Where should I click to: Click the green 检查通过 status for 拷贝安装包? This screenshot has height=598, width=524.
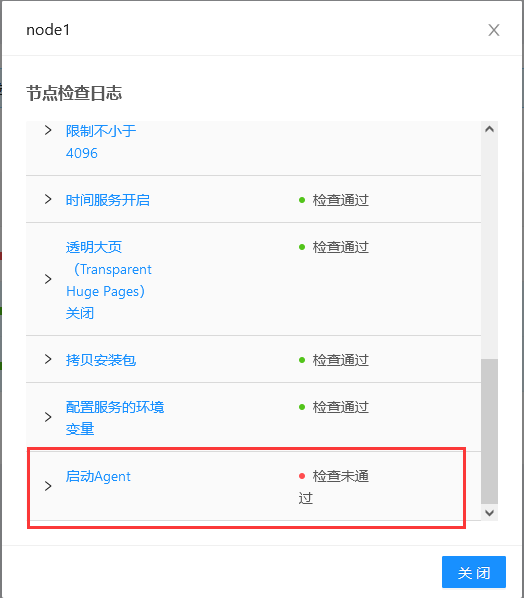coord(334,360)
